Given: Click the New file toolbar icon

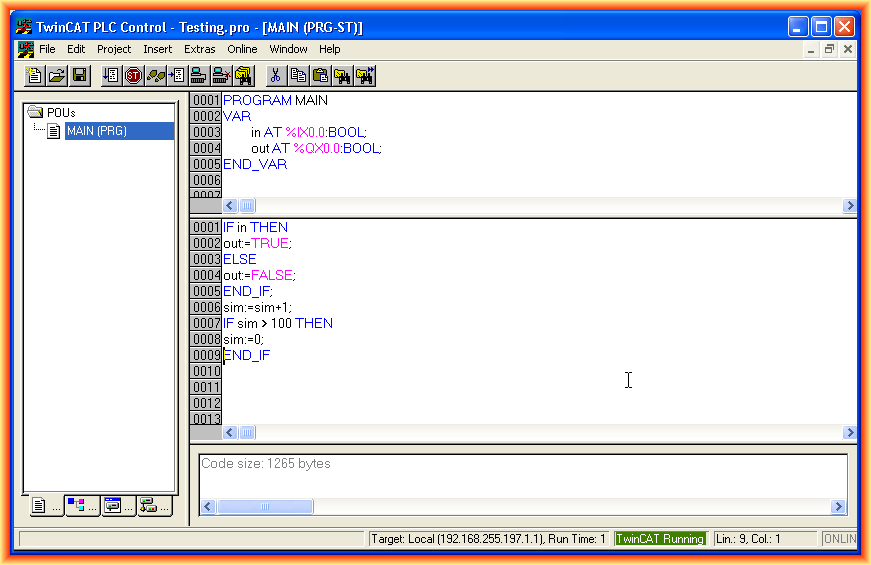Looking at the screenshot, I should point(35,75).
